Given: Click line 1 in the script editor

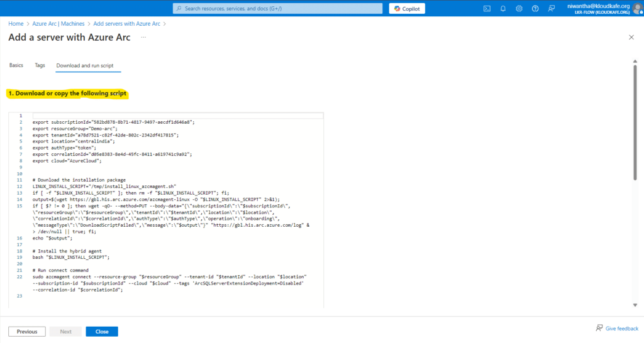Looking at the screenshot, I should 176,116.
